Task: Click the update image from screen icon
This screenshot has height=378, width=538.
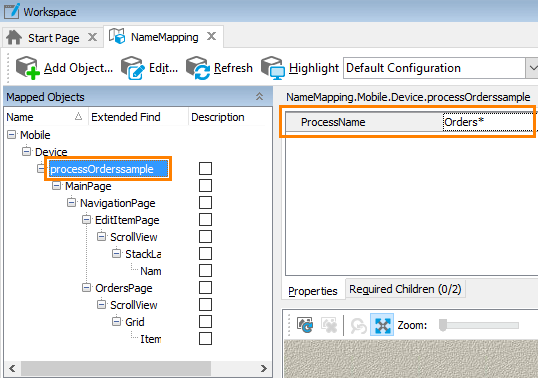Action: pos(305,325)
